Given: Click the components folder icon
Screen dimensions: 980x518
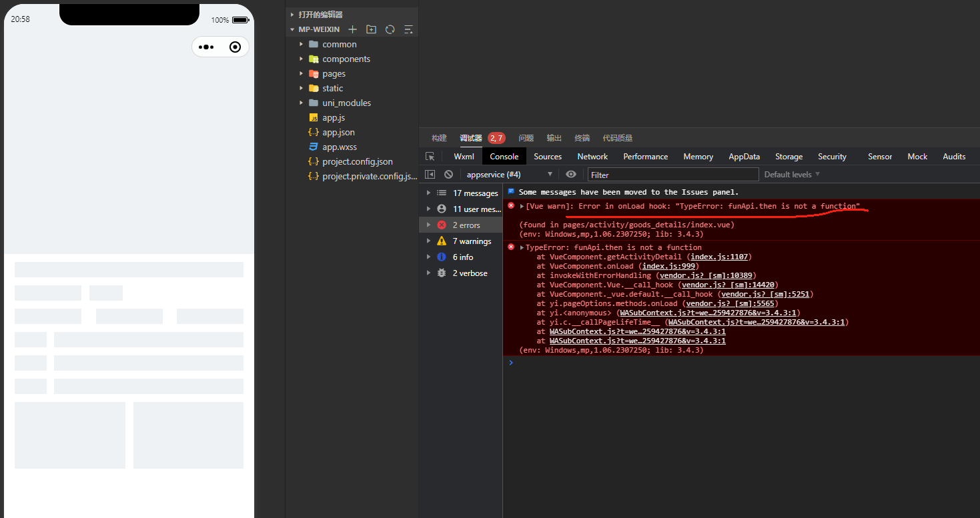Looking at the screenshot, I should (314, 59).
